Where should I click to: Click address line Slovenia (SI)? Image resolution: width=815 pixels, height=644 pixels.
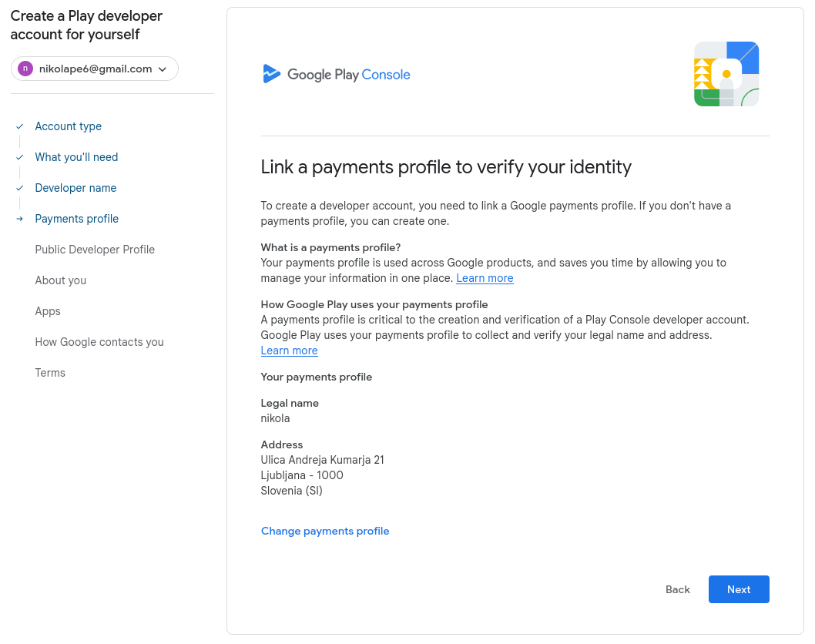coord(292,491)
